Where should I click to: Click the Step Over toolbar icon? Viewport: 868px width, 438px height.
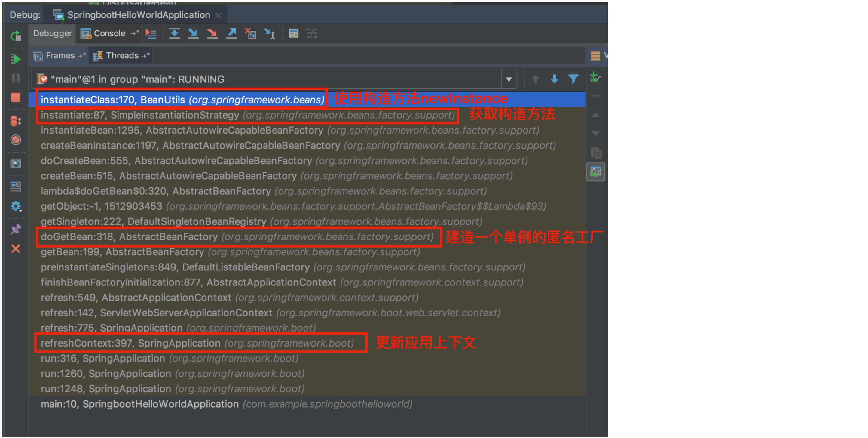pyautogui.click(x=174, y=33)
